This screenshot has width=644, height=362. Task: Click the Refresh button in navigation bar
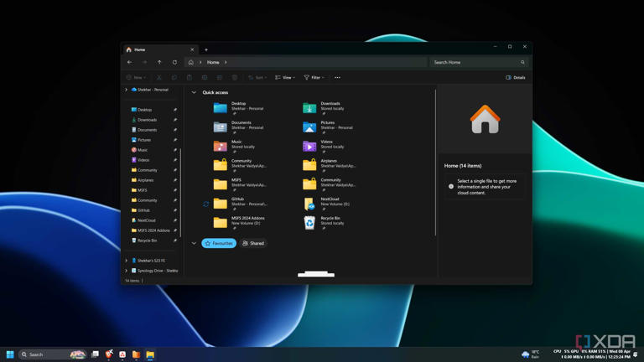coord(174,62)
